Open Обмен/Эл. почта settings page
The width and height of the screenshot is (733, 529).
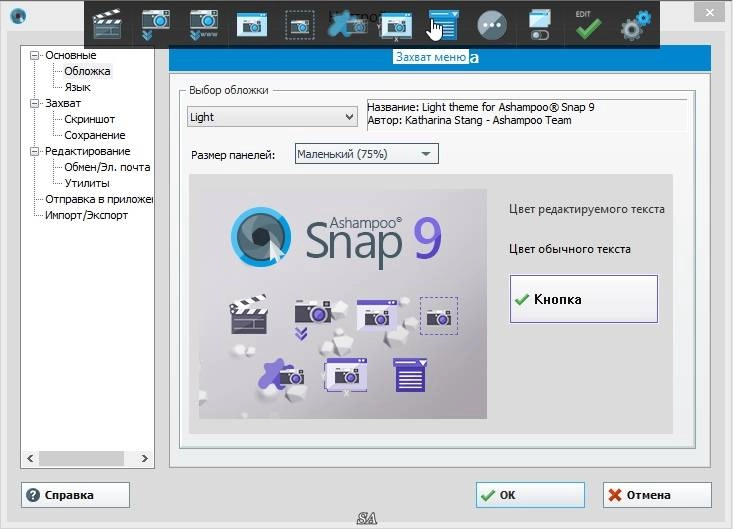coord(107,167)
